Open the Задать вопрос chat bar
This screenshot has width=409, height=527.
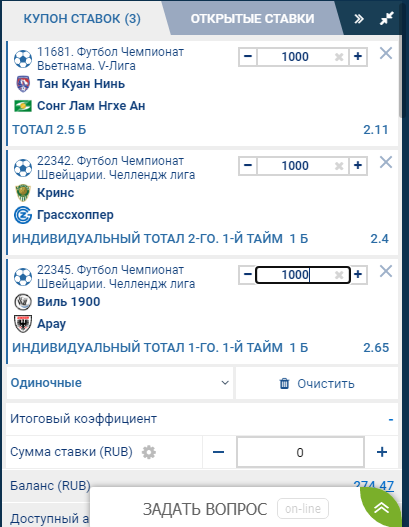pyautogui.click(x=205, y=509)
